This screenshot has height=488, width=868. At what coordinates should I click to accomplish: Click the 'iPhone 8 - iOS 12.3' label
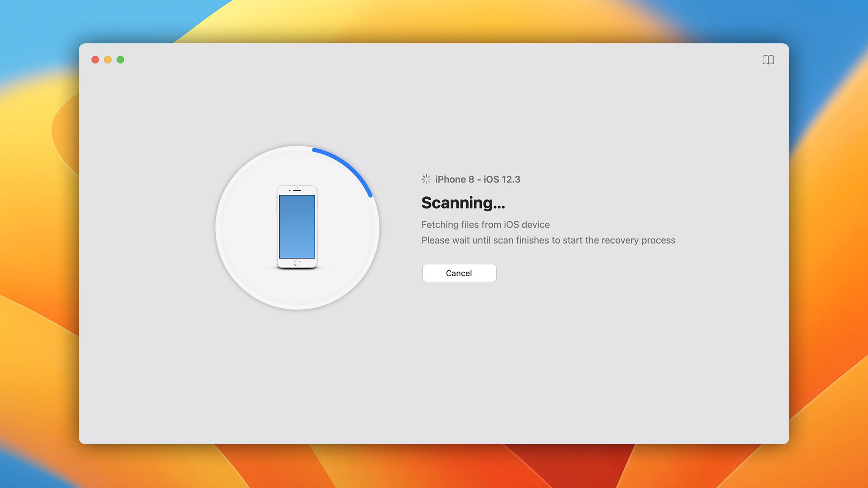(x=477, y=179)
